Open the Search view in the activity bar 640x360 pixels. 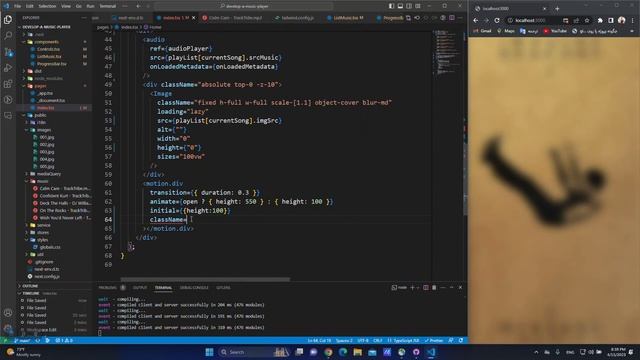[x=8, y=36]
